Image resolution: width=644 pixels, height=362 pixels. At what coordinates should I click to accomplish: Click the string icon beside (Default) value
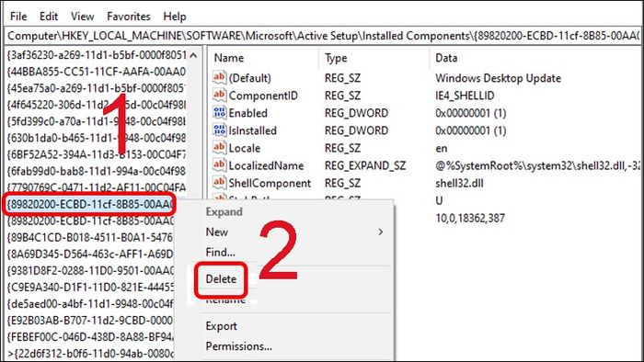click(x=219, y=77)
